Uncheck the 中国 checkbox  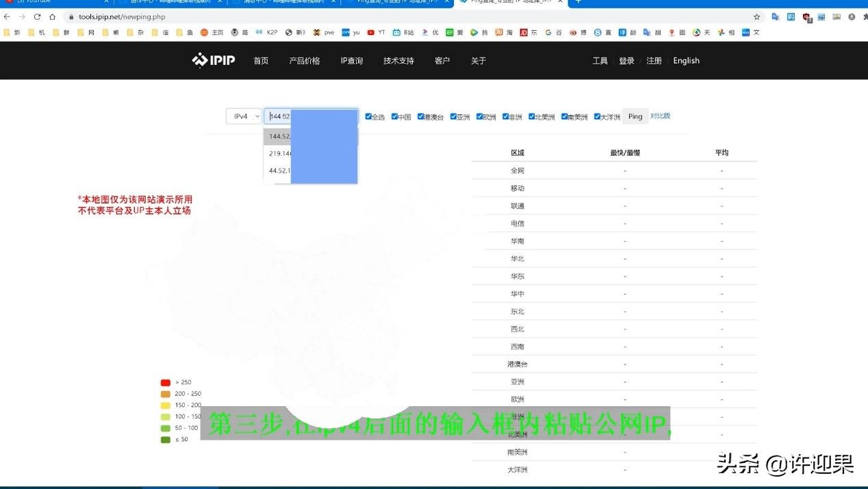coord(394,116)
